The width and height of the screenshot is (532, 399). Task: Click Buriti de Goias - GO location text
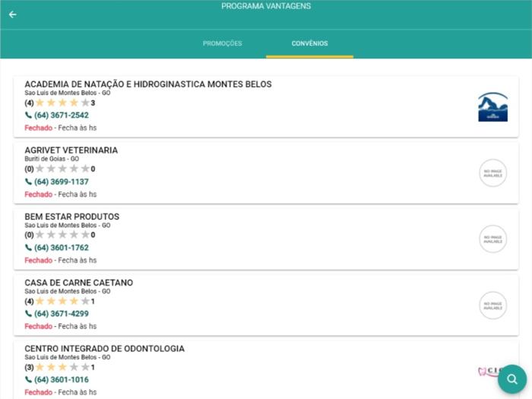(x=52, y=159)
